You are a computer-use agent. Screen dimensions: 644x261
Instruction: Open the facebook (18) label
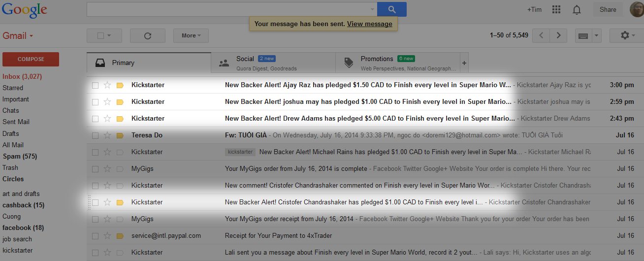coord(23,228)
